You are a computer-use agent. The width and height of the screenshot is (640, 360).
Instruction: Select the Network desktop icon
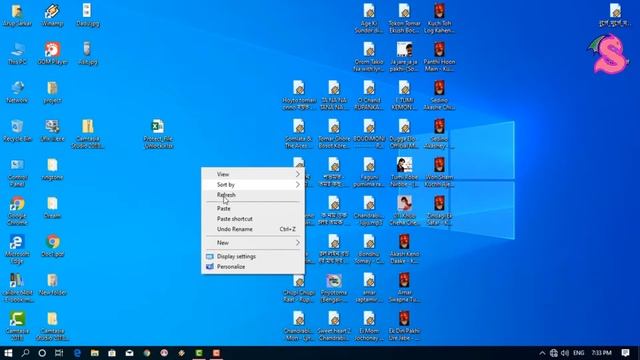[x=17, y=92]
